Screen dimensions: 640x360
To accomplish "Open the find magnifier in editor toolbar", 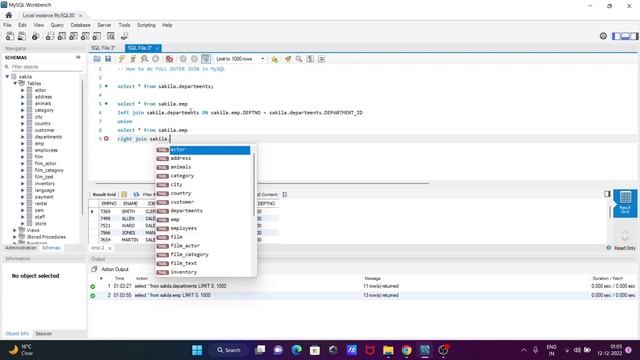I will (x=299, y=59).
